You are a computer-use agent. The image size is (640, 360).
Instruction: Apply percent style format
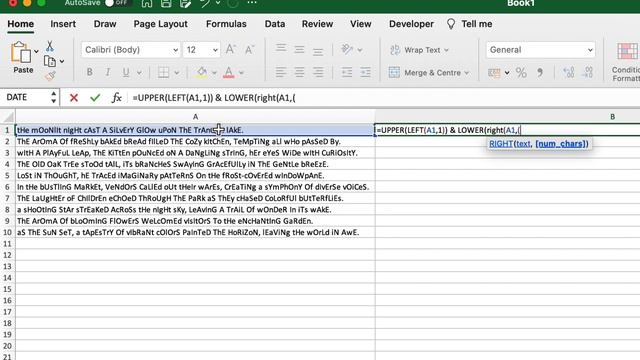pos(521,73)
